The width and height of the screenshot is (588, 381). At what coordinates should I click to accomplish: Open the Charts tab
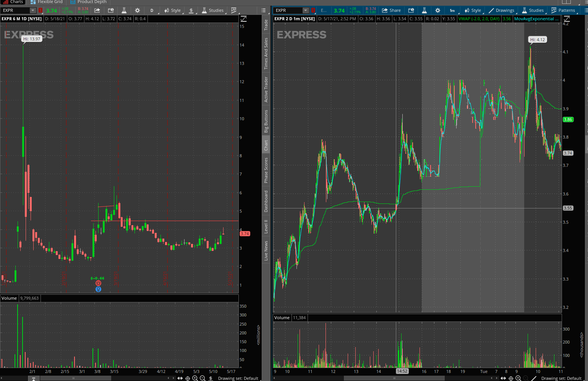[x=13, y=2]
